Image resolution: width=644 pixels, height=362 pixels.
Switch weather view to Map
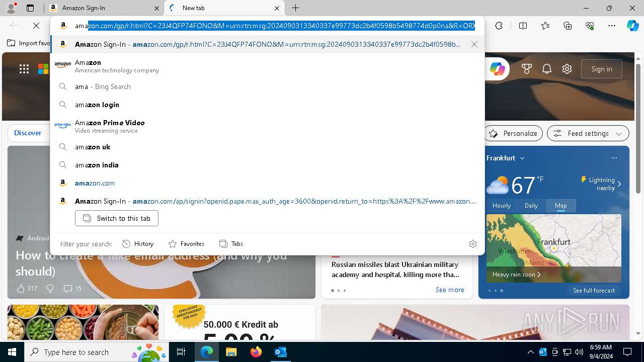click(561, 205)
